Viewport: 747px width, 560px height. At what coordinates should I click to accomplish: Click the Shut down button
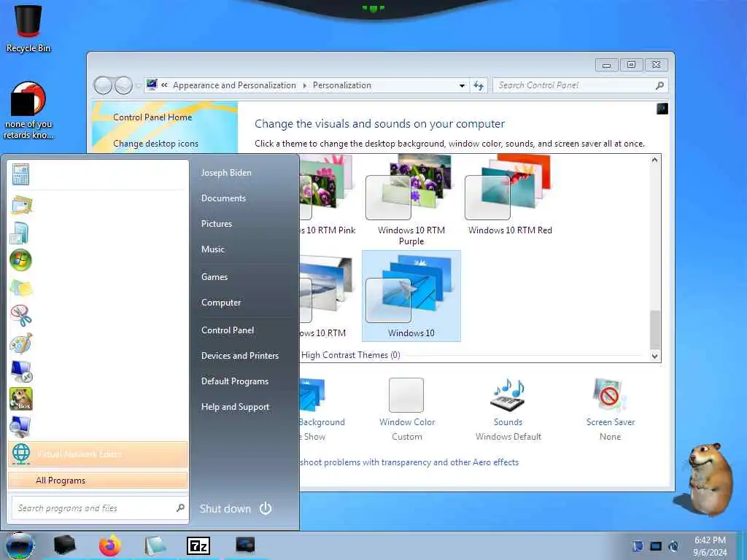225,509
